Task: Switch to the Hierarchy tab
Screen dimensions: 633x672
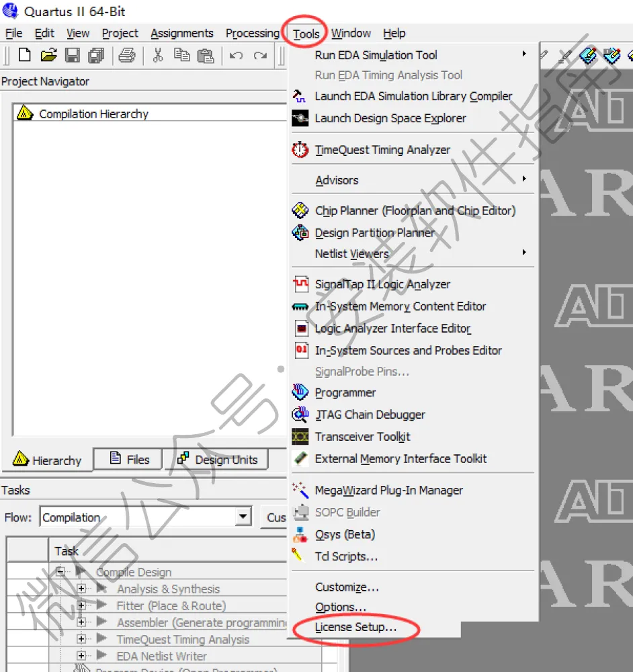Action: [47, 460]
